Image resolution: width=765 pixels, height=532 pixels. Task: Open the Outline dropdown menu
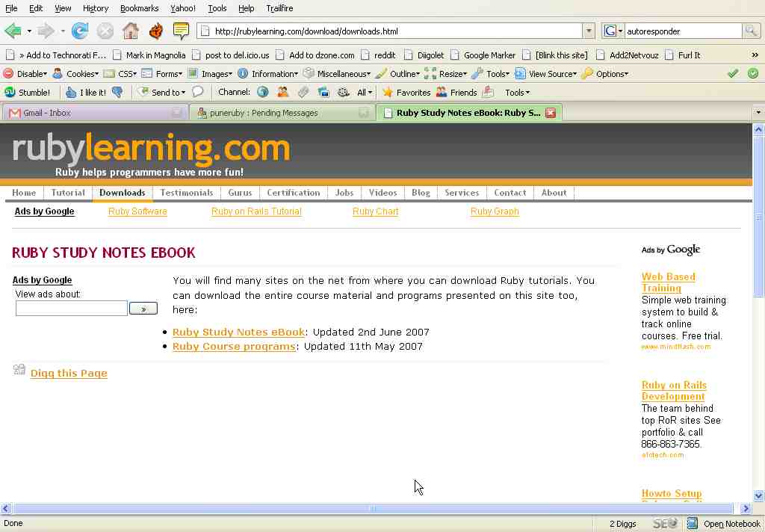point(397,74)
